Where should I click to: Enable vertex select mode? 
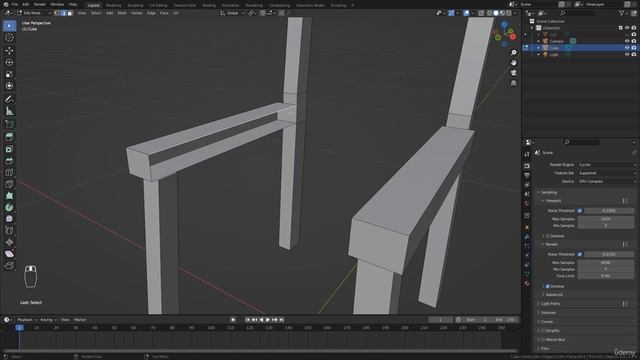(x=57, y=13)
